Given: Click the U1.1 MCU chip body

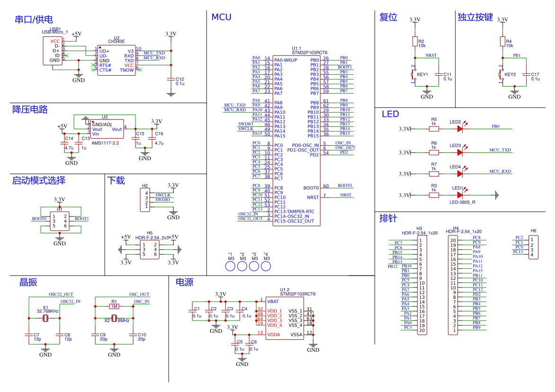Looking at the screenshot, I should pyautogui.click(x=296, y=140).
